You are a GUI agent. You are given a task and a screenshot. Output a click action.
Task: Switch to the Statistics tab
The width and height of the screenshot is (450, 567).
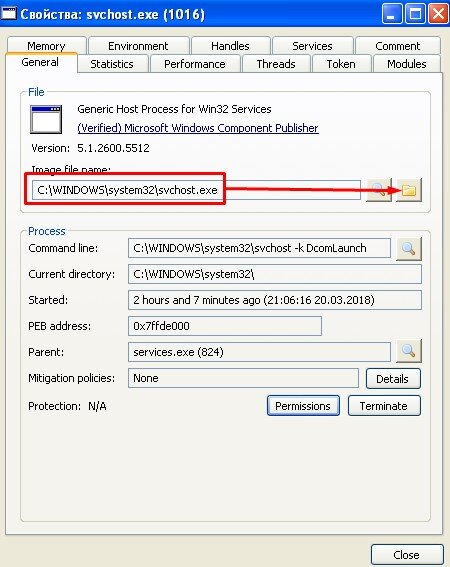point(112,64)
